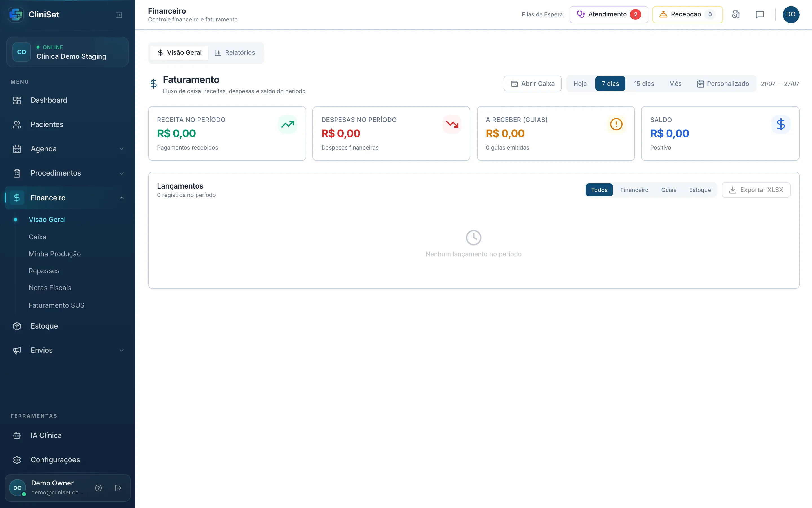Viewport: 812px width, 508px height.
Task: Click the Abrir Caixa button
Action: pos(533,84)
